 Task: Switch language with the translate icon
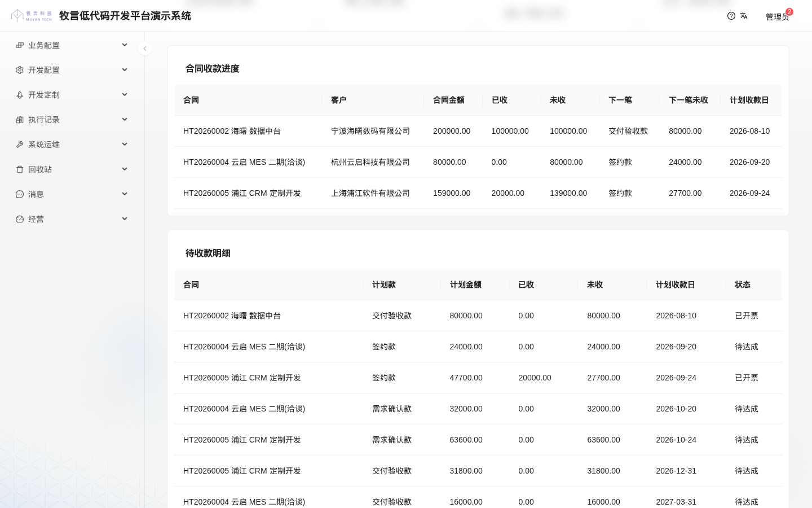pyautogui.click(x=744, y=16)
